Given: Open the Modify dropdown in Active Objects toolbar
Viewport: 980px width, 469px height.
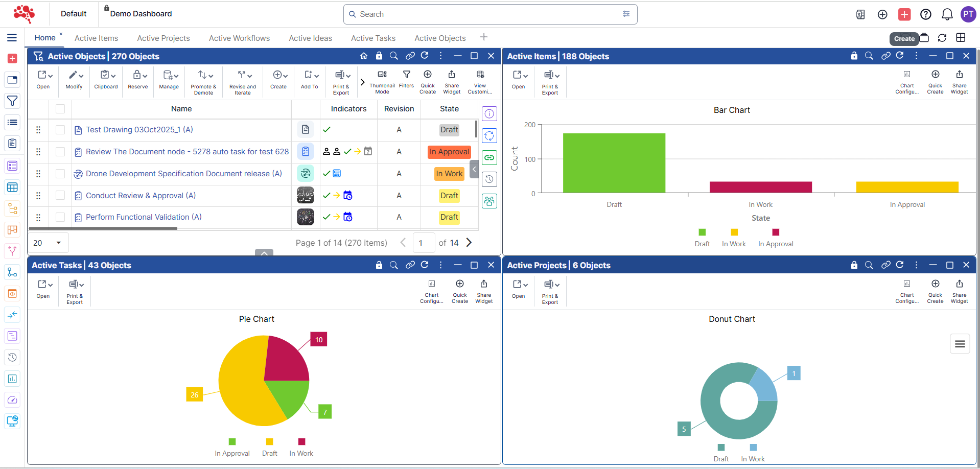Looking at the screenshot, I should coord(74,78).
